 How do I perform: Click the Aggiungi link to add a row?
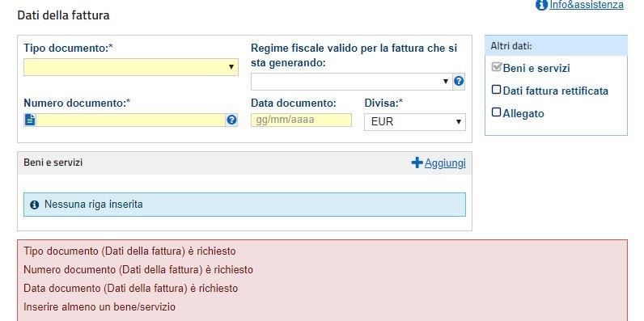(445, 163)
